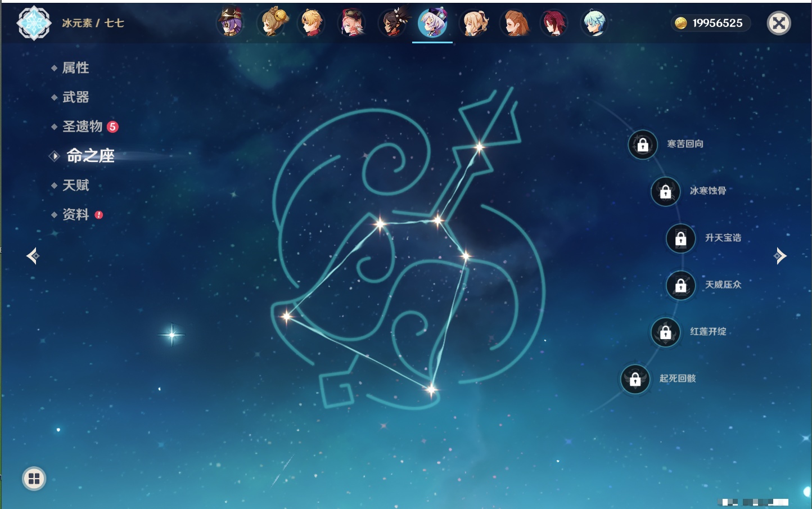This screenshot has width=812, height=509.
Task: Click the 红莲开绽 label text
Action: point(708,331)
